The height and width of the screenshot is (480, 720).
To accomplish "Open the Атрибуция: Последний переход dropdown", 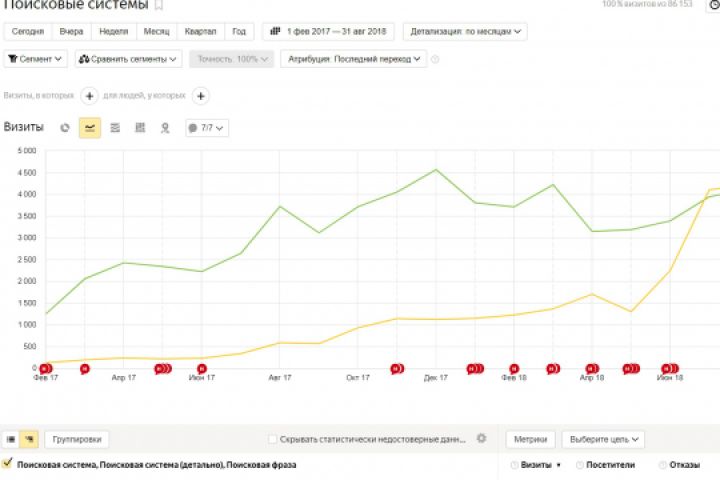I will tap(356, 59).
